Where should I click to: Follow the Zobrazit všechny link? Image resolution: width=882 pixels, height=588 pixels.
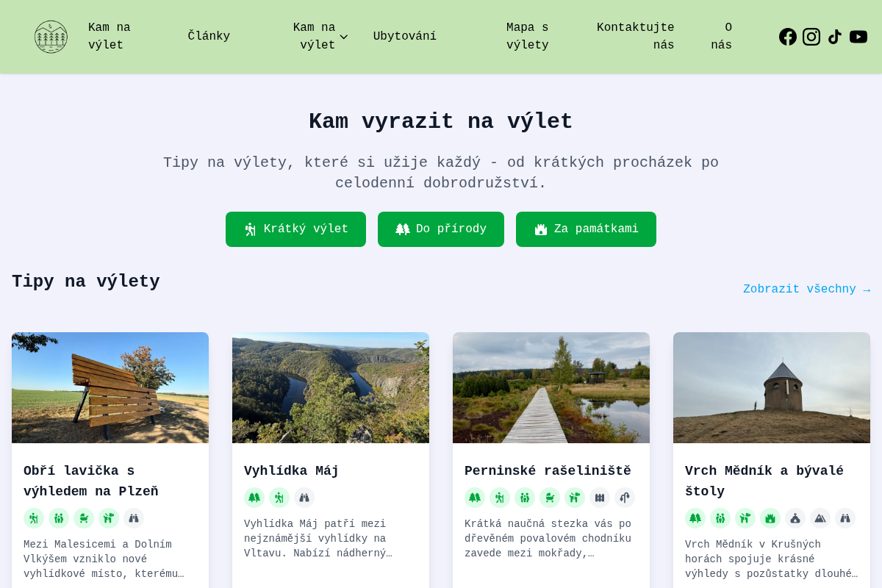click(806, 290)
